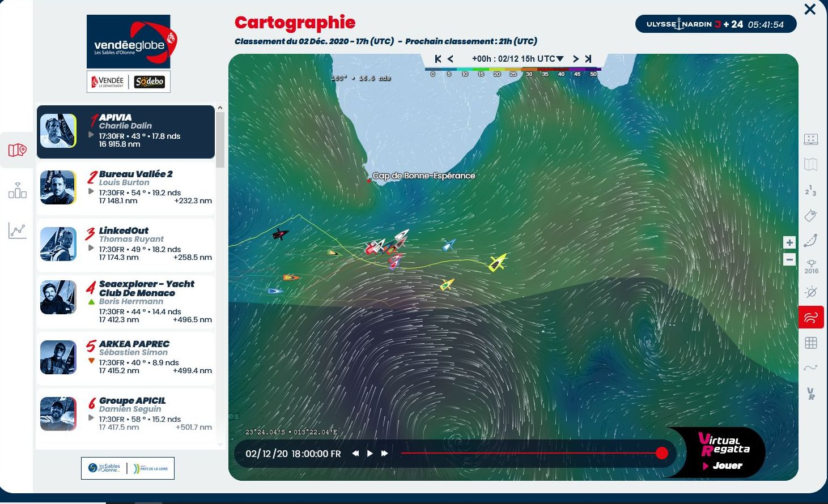Select the large yellow leader boat on map
This screenshot has width=828, height=504.
[x=497, y=262]
